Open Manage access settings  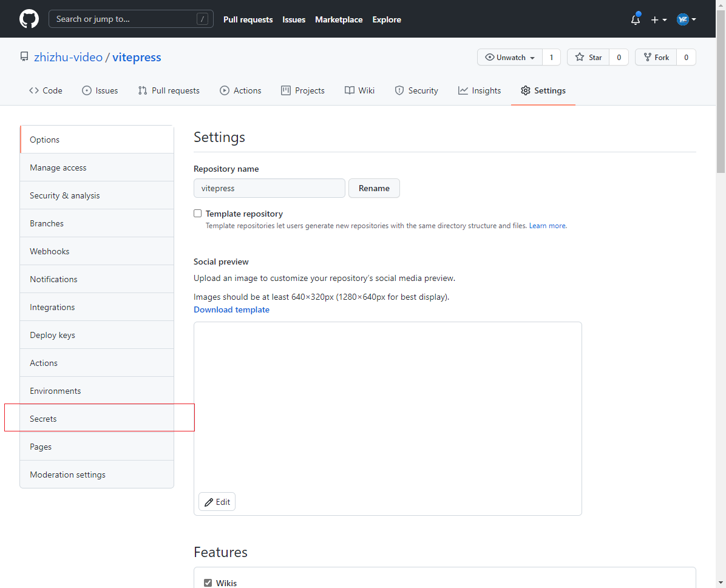tap(97, 167)
